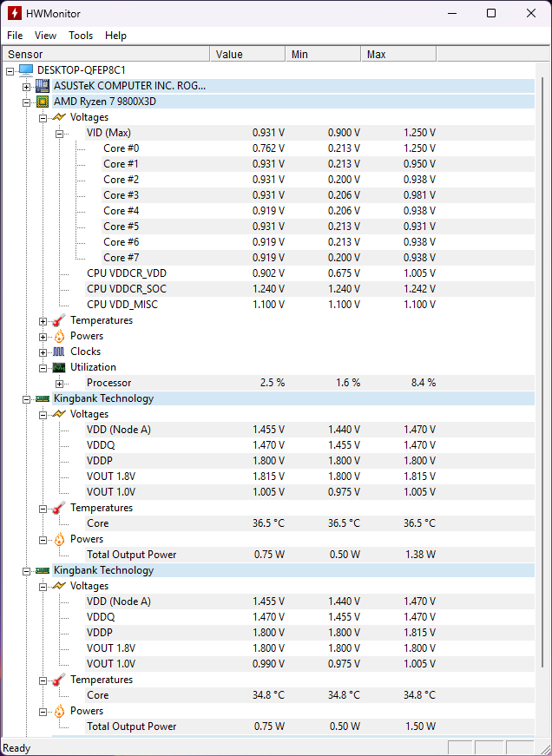Screen dimensions: 552x756
Task: Click the Min column header
Action: pos(323,54)
